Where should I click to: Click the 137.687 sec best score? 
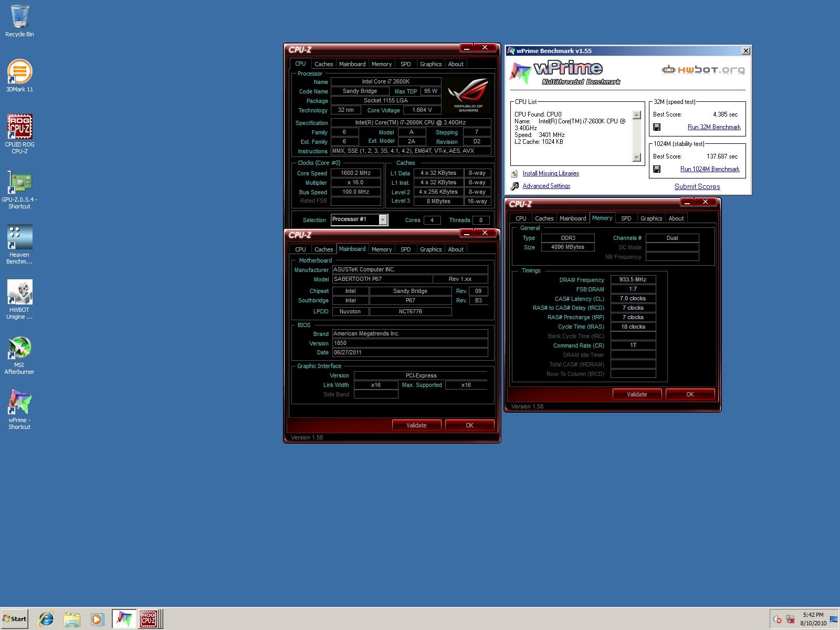(x=722, y=156)
